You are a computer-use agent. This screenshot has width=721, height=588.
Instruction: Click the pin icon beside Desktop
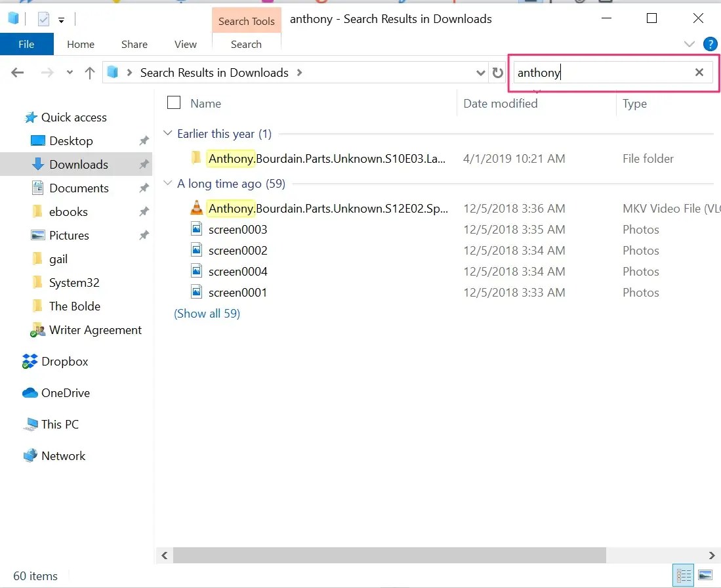[144, 140]
